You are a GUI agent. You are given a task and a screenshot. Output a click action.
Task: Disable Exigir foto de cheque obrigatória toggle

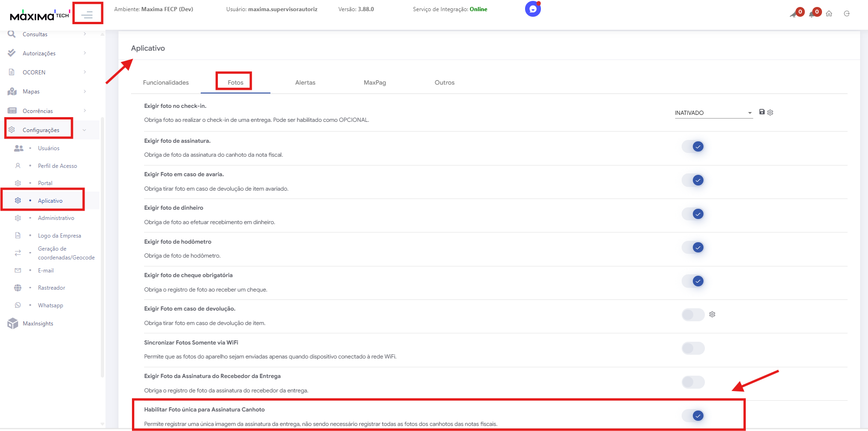click(x=693, y=281)
